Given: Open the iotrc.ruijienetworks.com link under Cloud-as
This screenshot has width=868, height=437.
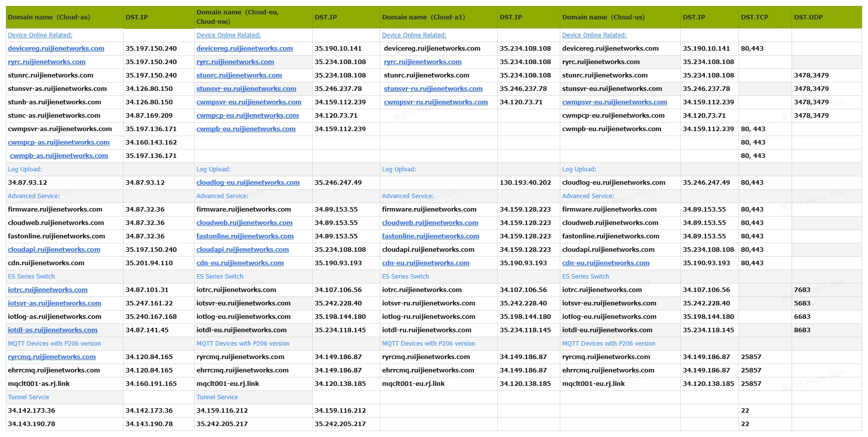Looking at the screenshot, I should tap(48, 290).
